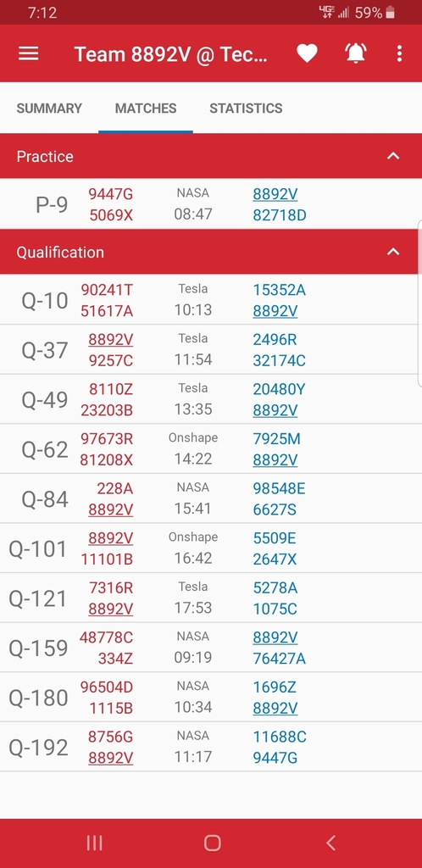This screenshot has width=422, height=868.
Task: Open team 98548E in match Q-84
Action: pyautogui.click(x=279, y=489)
